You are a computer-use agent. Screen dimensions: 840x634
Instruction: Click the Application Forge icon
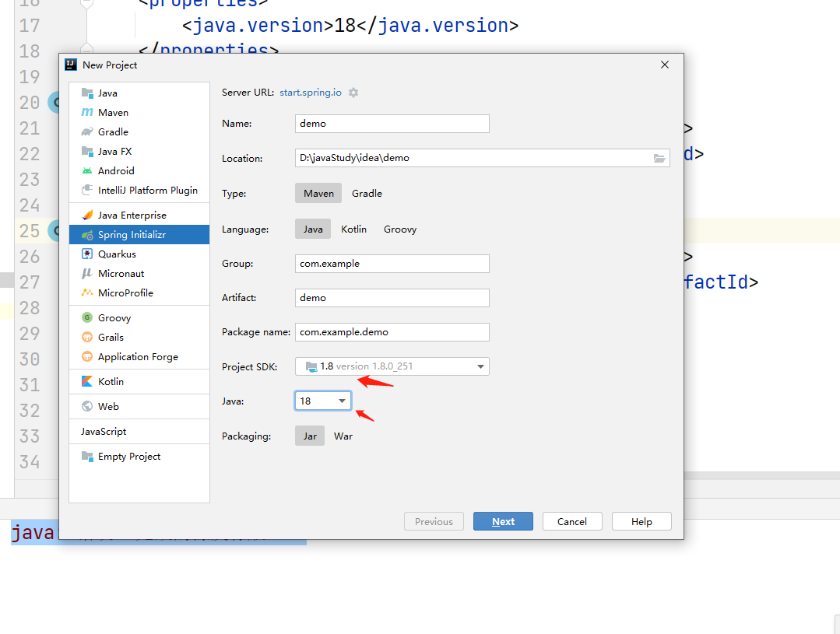(x=86, y=356)
